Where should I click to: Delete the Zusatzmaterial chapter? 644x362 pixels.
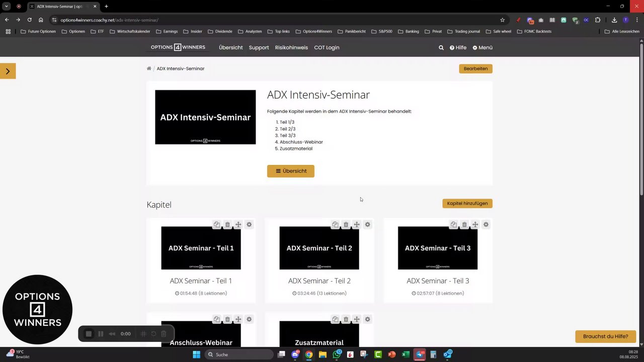tap(346, 319)
